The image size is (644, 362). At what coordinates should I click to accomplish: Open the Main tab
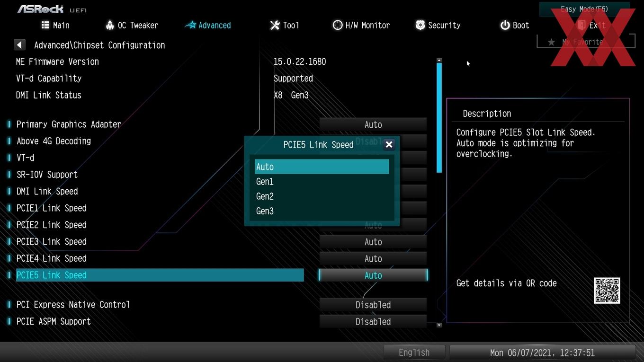click(x=55, y=25)
